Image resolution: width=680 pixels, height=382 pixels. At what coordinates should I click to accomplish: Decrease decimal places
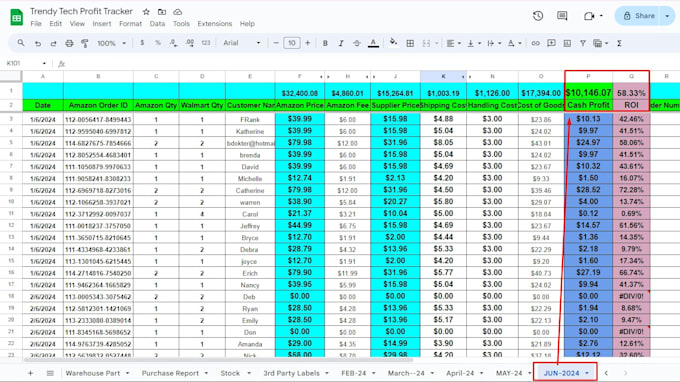click(x=173, y=43)
